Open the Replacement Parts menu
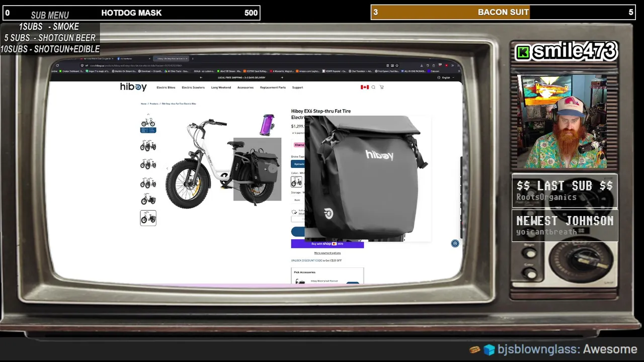Screen dimensions: 644x362 pyautogui.click(x=273, y=87)
